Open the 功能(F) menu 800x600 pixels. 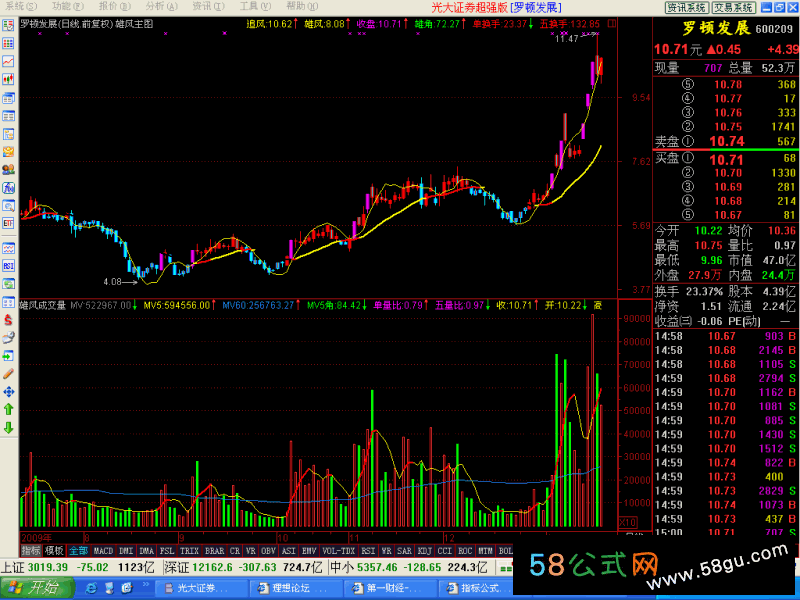(68, 6)
